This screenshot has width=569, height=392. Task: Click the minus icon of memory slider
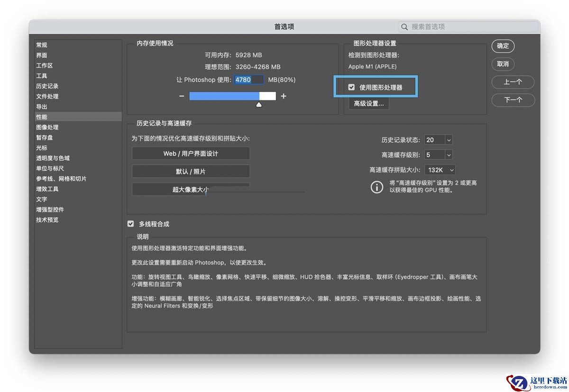[182, 96]
